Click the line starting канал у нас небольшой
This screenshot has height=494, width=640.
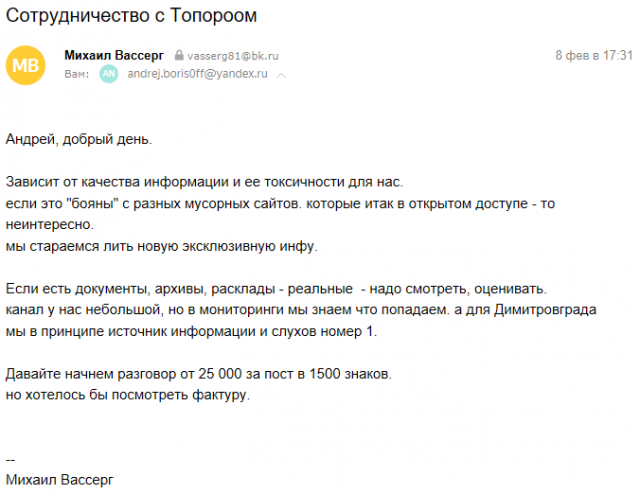coord(300,310)
